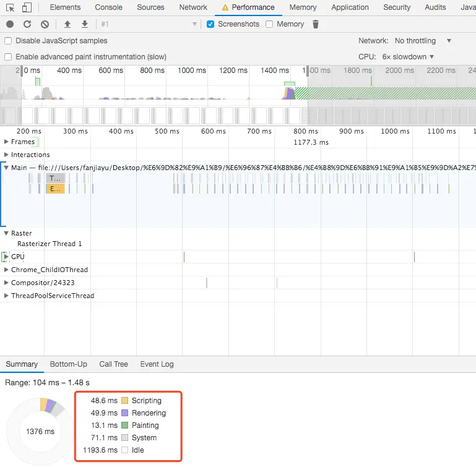Check Disable JavaScript samples
The width and height of the screenshot is (476, 470).
(x=8, y=41)
